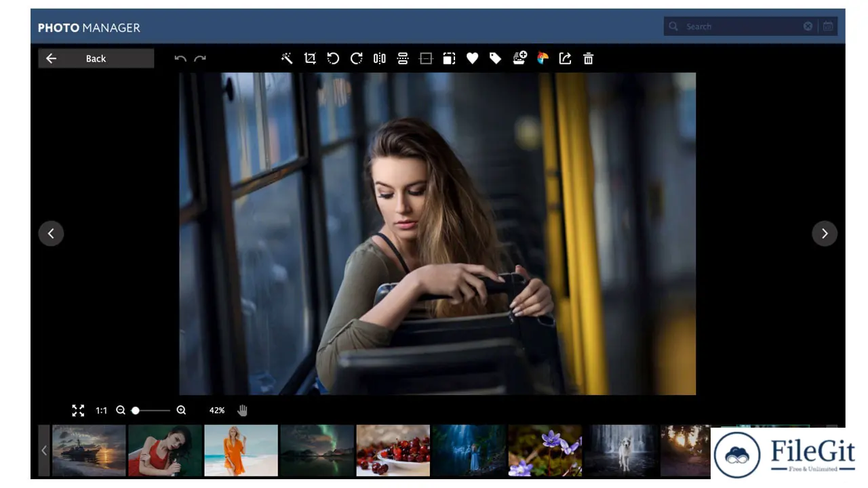The height and width of the screenshot is (488, 868).
Task: Open the white wolf waterfall thumbnail
Action: 620,450
